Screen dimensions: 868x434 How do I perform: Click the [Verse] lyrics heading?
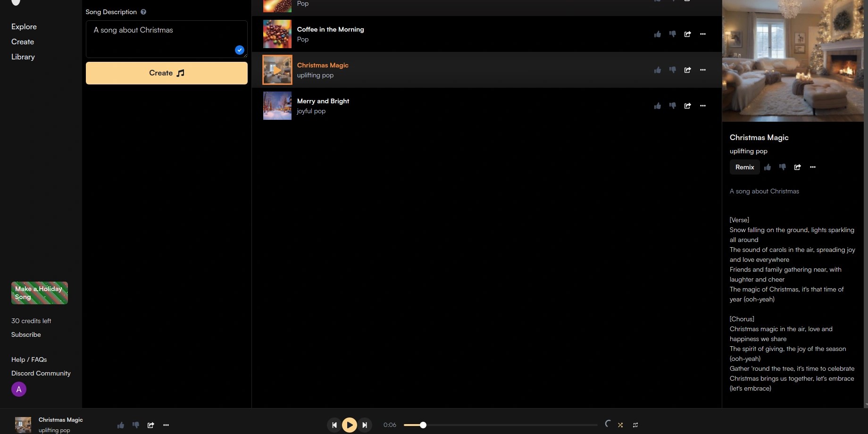coord(739,220)
